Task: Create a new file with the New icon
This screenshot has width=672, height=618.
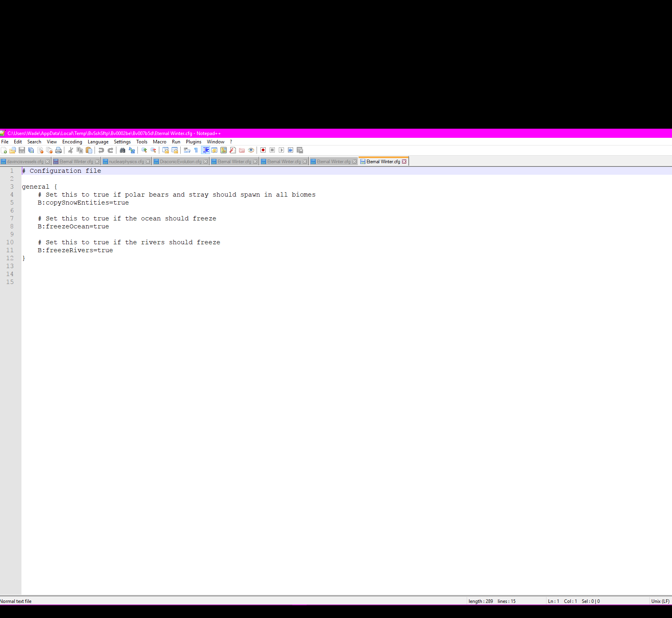Action: coord(4,150)
